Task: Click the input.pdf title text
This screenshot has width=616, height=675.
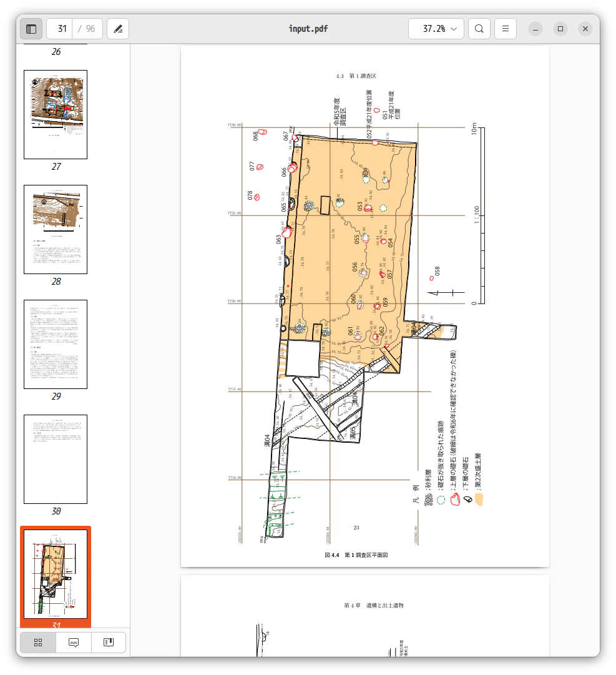Action: click(308, 29)
